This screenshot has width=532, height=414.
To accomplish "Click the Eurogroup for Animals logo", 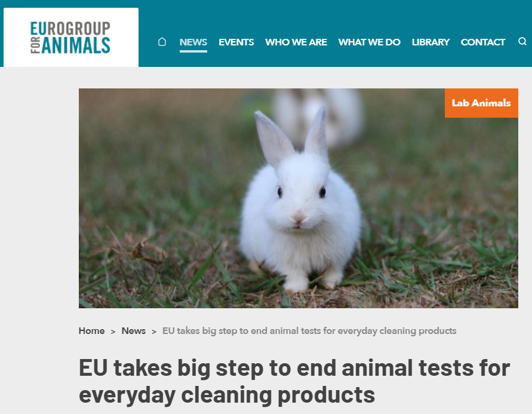I will coord(70,38).
